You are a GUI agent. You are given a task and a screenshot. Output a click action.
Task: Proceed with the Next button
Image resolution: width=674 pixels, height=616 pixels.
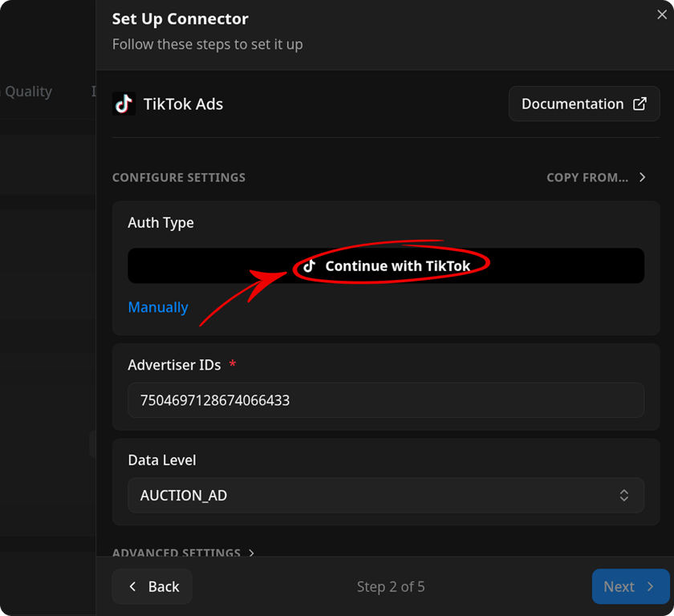point(630,586)
